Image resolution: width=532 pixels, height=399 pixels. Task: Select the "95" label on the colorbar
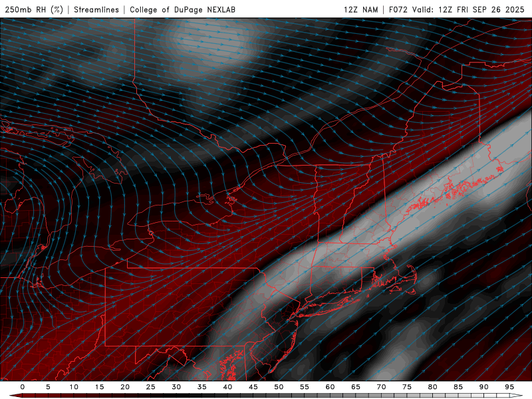(509, 387)
